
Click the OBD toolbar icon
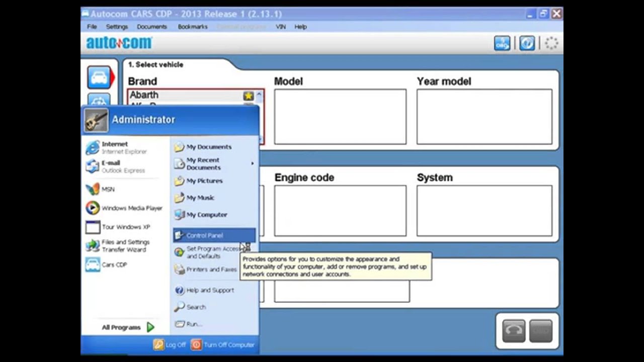click(502, 44)
